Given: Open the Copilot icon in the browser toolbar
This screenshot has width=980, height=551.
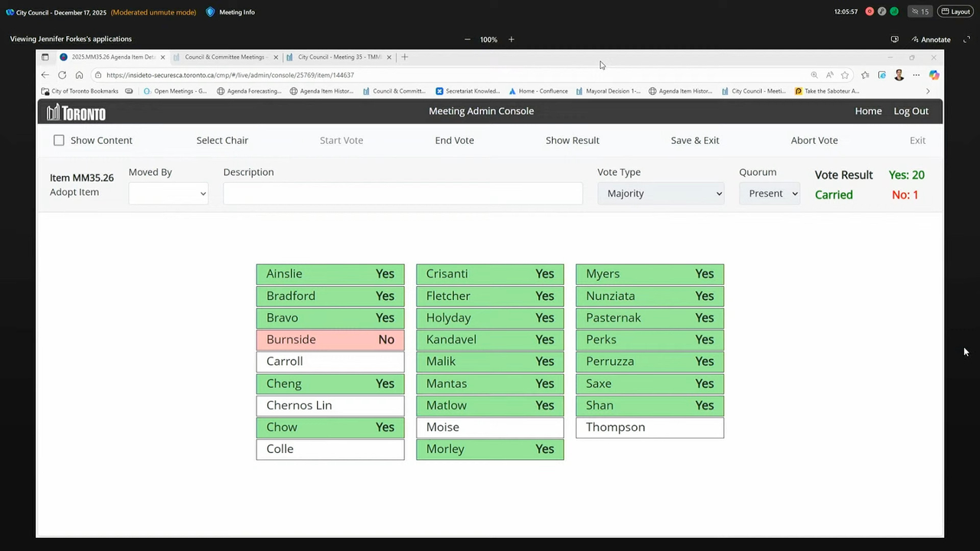Looking at the screenshot, I should coord(933,75).
